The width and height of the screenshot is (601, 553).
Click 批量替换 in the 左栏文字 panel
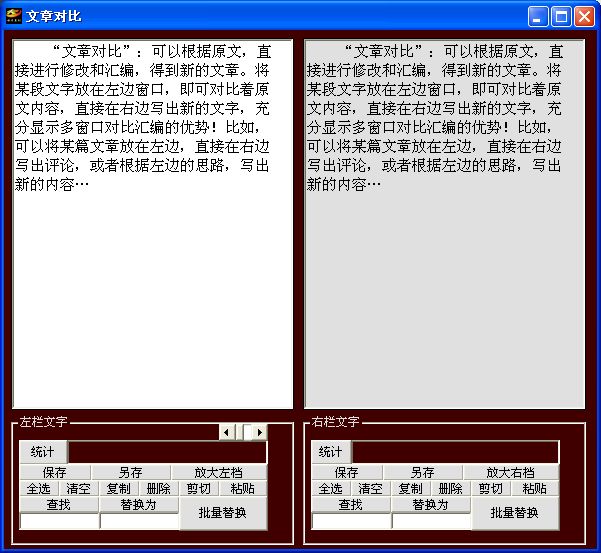pos(223,513)
